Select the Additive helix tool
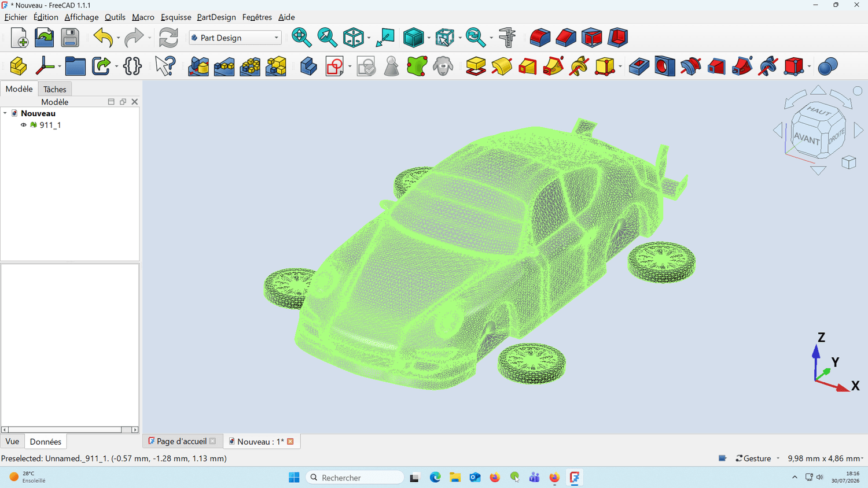The width and height of the screenshot is (868, 488). pyautogui.click(x=579, y=66)
